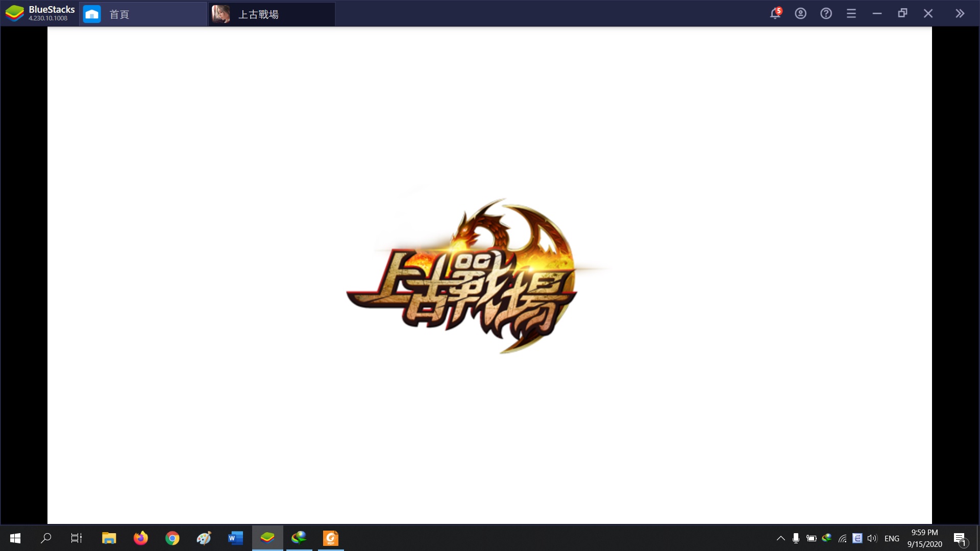
Task: Open Windows taskbar search
Action: pos(46,538)
